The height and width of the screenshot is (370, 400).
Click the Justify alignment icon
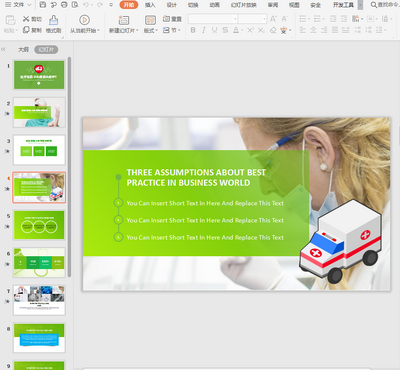tap(335, 30)
